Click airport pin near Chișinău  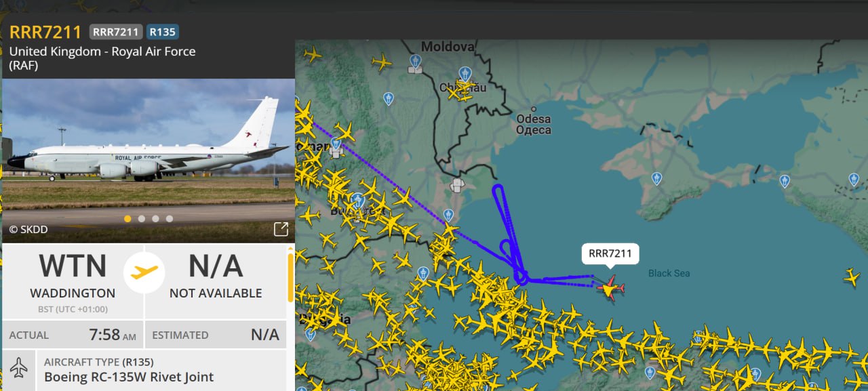tap(465, 73)
